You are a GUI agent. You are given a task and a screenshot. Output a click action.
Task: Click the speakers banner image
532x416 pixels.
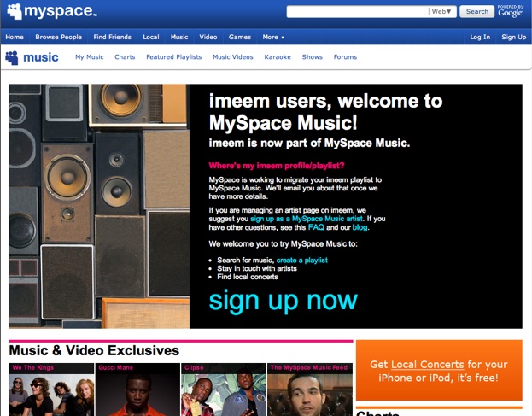pos(99,207)
